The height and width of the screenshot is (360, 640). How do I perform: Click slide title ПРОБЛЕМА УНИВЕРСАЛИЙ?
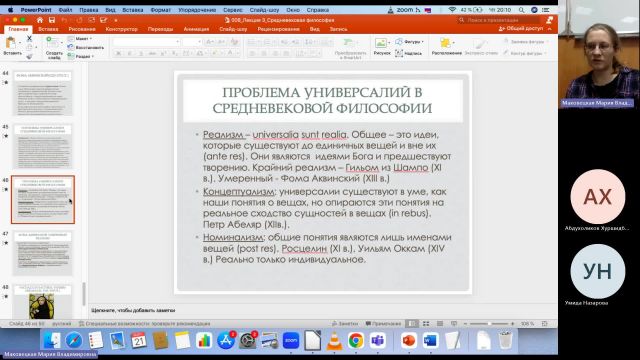coord(322,100)
